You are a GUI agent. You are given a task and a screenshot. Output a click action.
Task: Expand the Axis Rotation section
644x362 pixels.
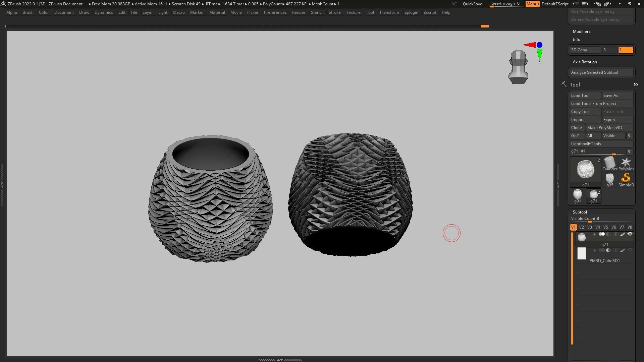[585, 62]
